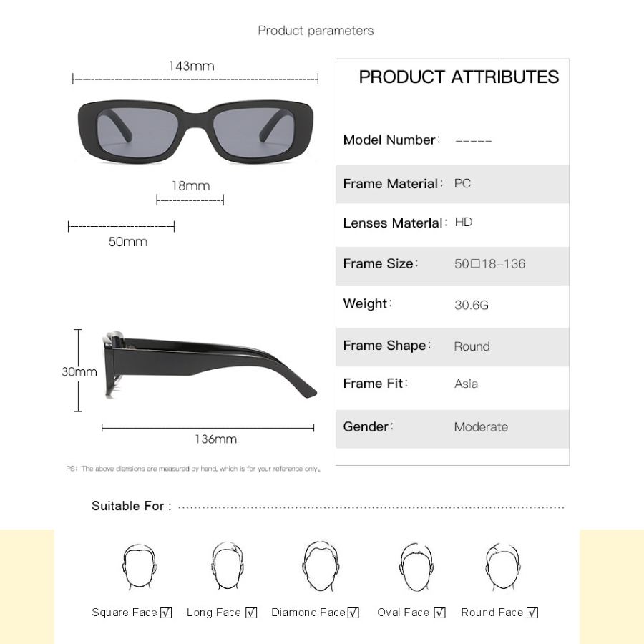644x644 pixels.
Task: Toggle the Oval Face checkbox
Action: 439,613
